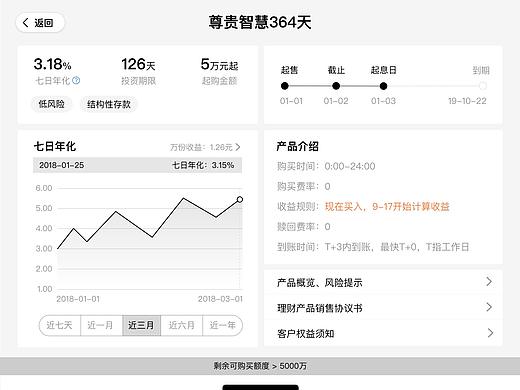The width and height of the screenshot is (520, 390).
Task: Open 产品概览、风险提示 row
Action: pos(383,282)
